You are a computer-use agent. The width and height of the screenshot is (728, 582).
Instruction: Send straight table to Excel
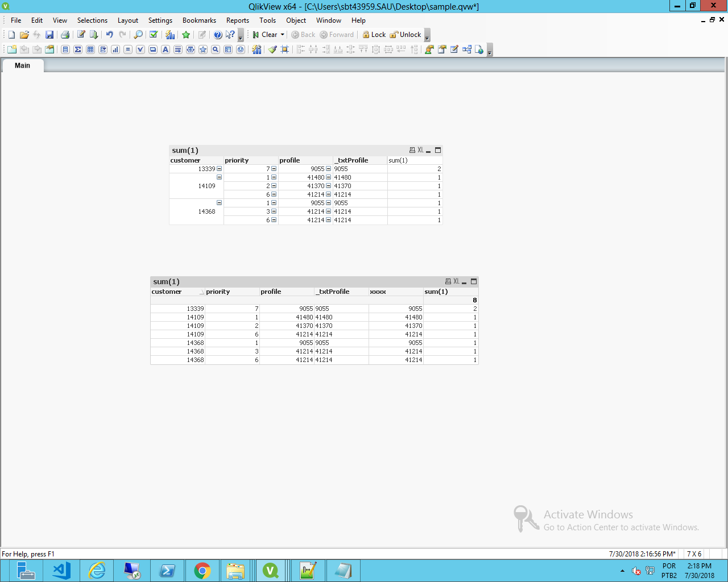click(x=456, y=281)
